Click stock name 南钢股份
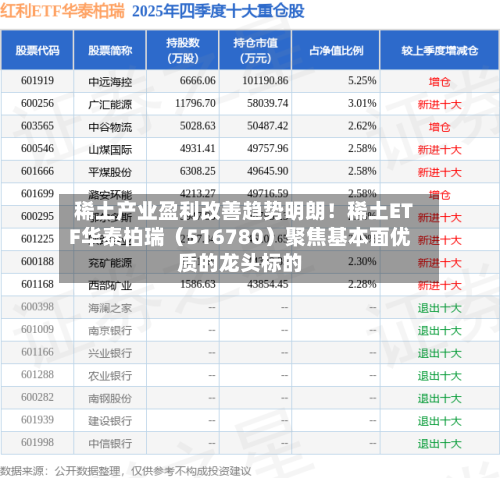This screenshot has width=500, height=478. [x=110, y=399]
